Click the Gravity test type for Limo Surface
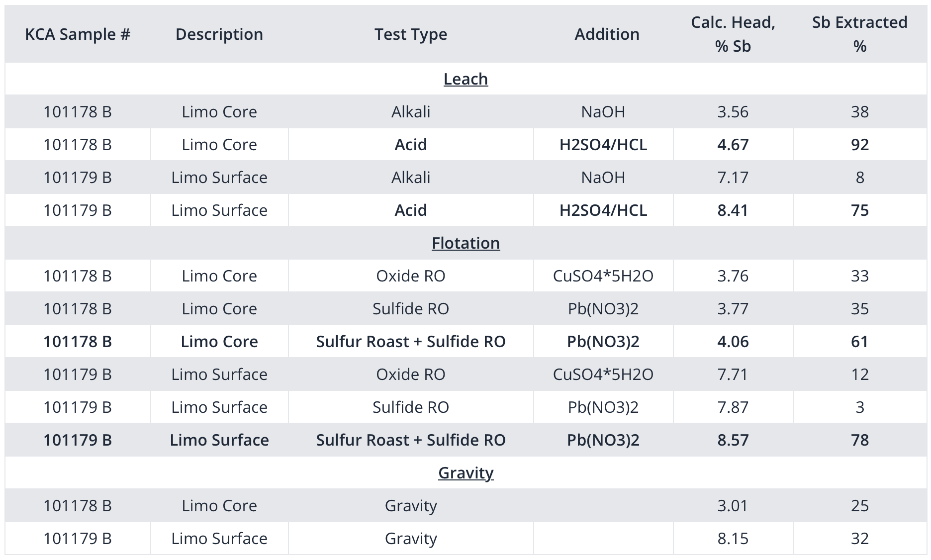 coord(411,539)
